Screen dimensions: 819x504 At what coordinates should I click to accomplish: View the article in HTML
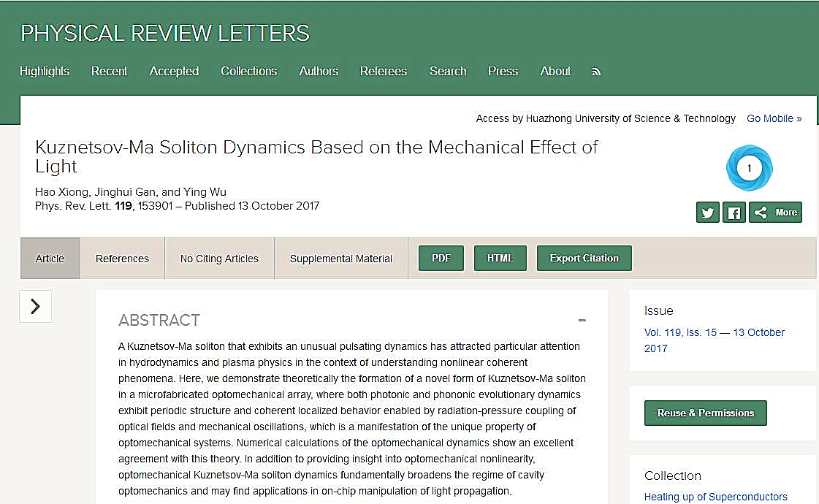coord(500,259)
